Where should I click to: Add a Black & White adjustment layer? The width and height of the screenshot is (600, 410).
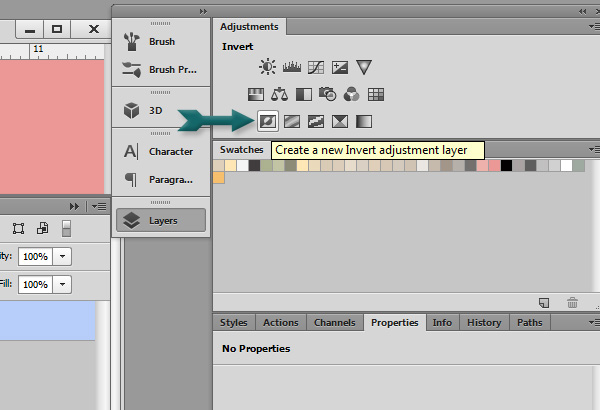pos(304,95)
